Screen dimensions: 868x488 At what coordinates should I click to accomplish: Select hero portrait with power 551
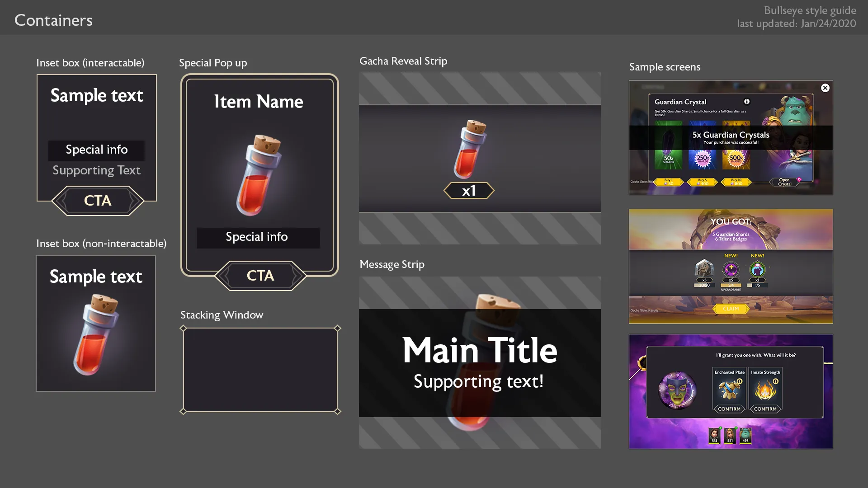[730, 436]
